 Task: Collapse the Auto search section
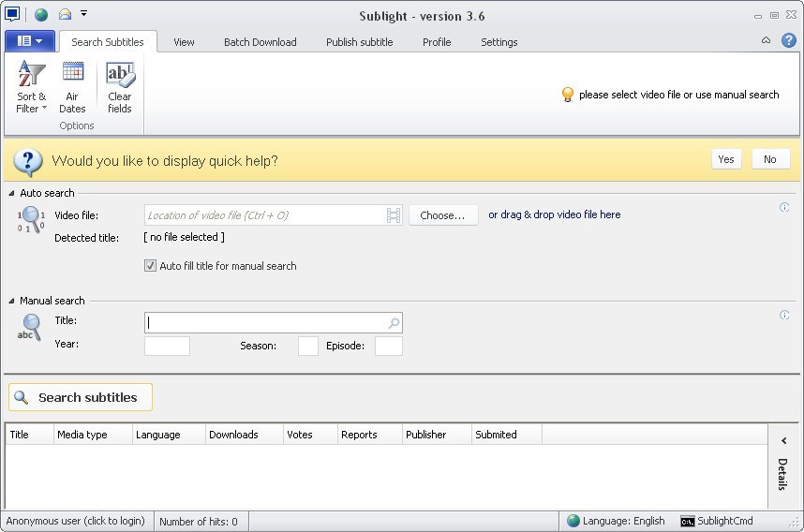click(11, 193)
